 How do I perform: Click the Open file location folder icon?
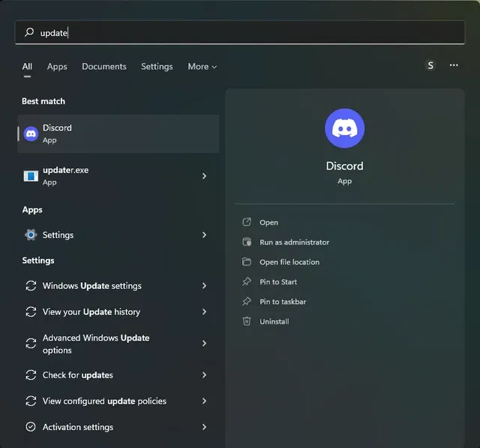(247, 262)
